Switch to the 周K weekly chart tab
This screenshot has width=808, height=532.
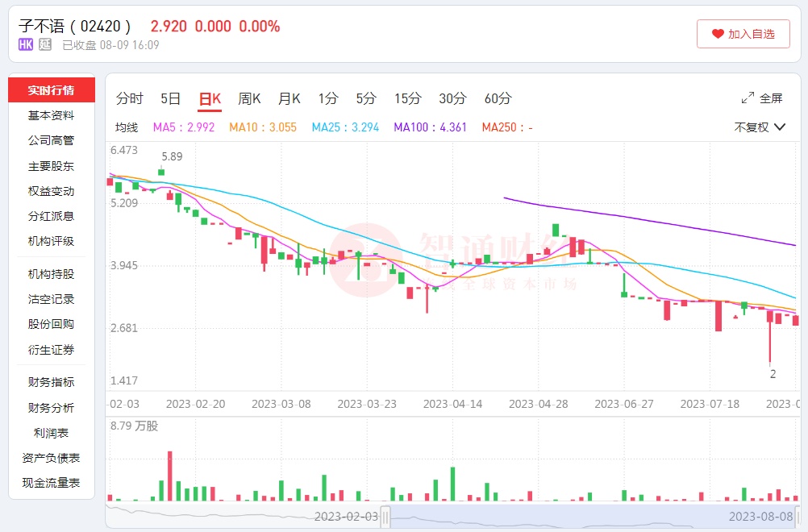[249, 99]
